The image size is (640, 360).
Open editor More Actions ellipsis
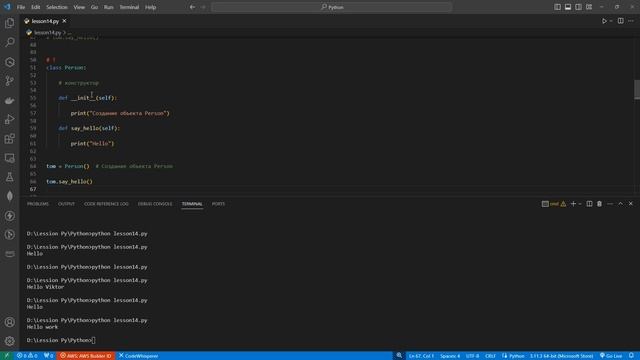[x=631, y=21]
